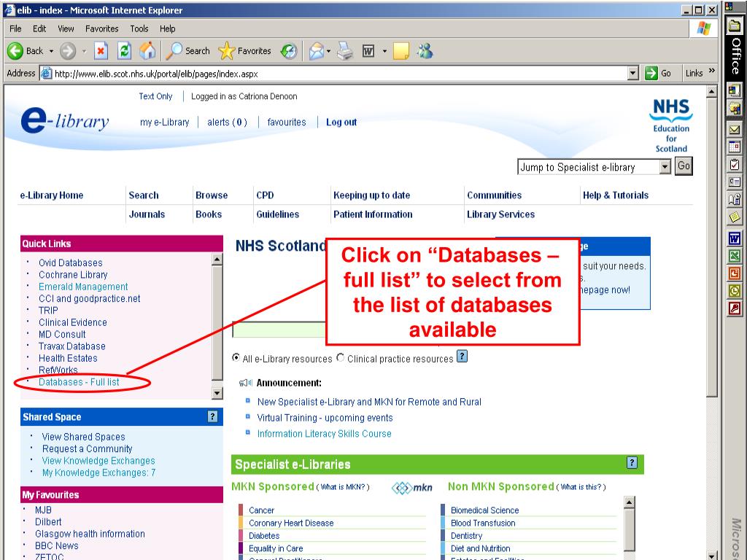Open Shared Space help question icon
The width and height of the screenshot is (747, 560).
212,416
